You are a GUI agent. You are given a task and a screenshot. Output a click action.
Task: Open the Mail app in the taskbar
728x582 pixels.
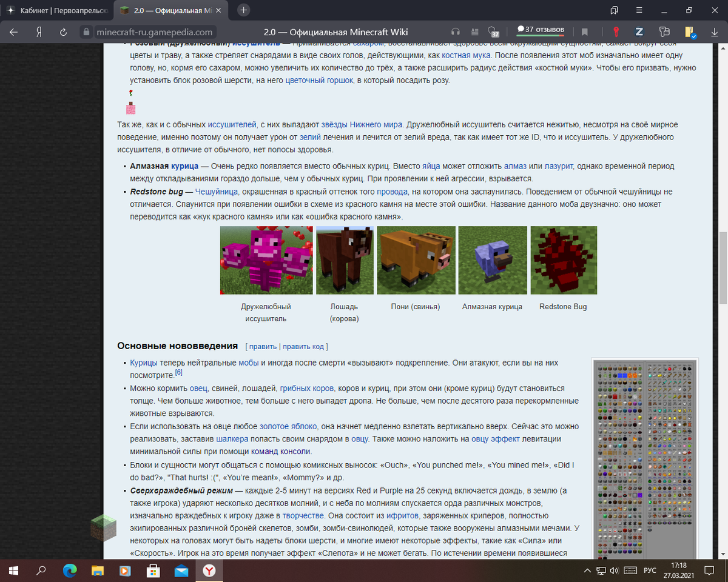point(181,570)
